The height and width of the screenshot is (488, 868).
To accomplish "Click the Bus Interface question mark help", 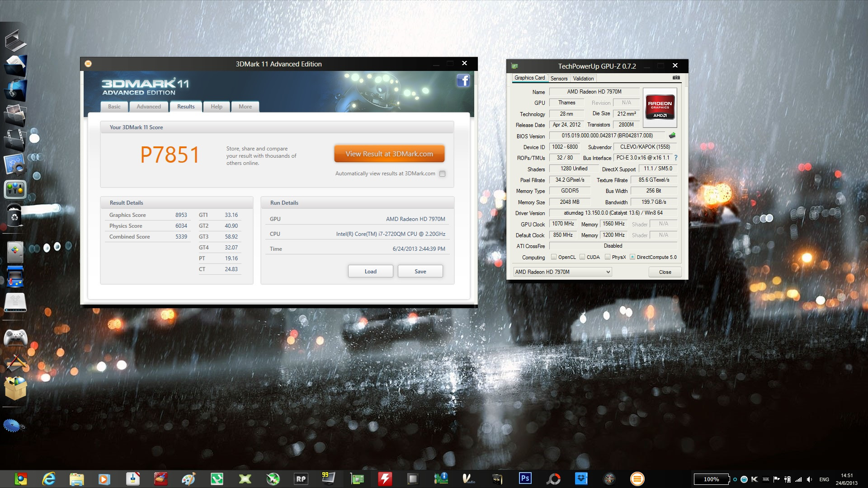I will [676, 158].
